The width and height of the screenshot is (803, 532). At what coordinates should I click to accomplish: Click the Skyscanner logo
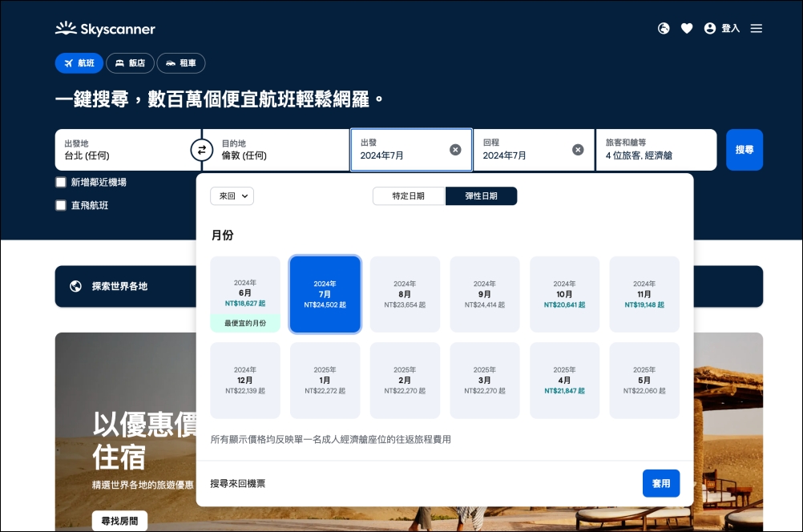pos(105,29)
